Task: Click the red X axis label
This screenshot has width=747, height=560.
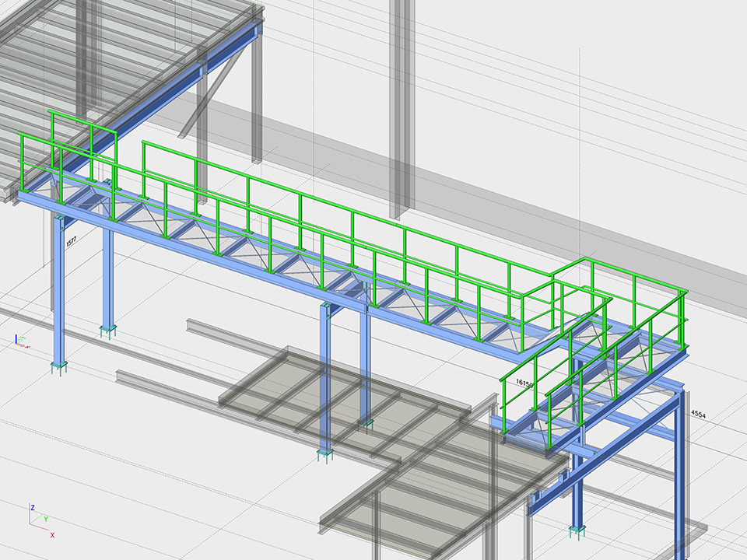Action: (52, 535)
